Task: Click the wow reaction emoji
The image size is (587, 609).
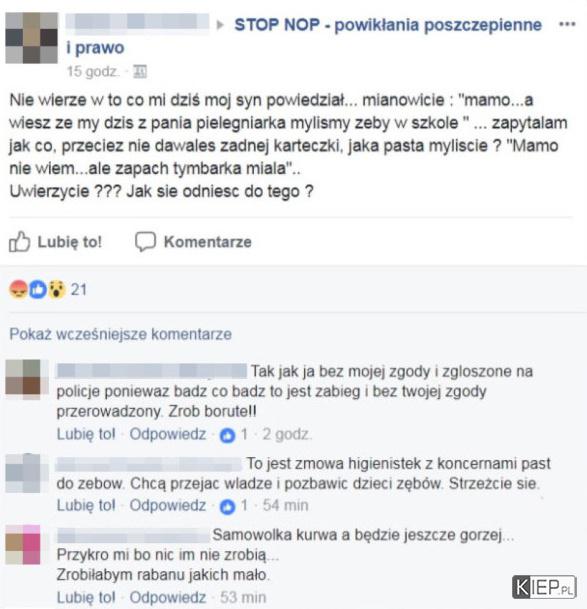Action: (57, 289)
